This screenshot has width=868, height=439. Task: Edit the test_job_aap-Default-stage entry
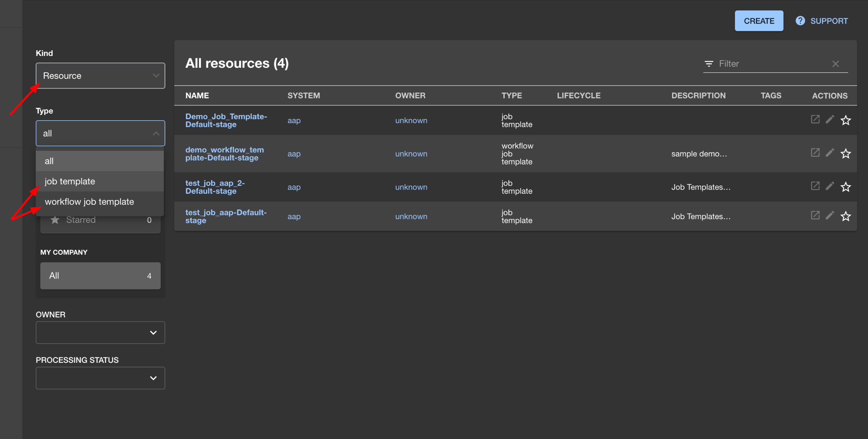830,216
